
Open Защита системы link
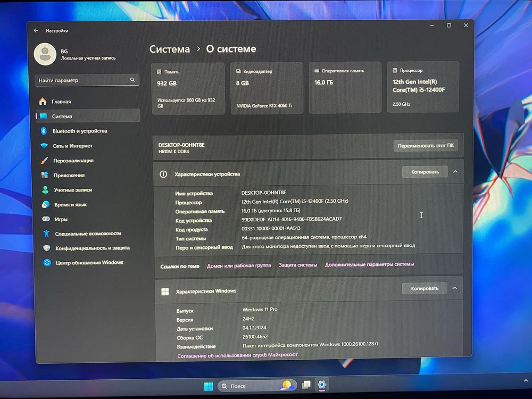pos(298,264)
